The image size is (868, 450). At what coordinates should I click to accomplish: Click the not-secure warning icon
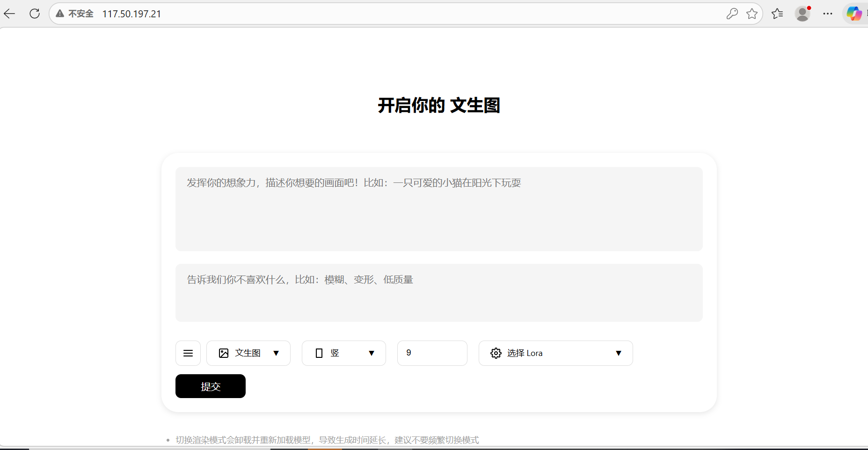coord(60,14)
